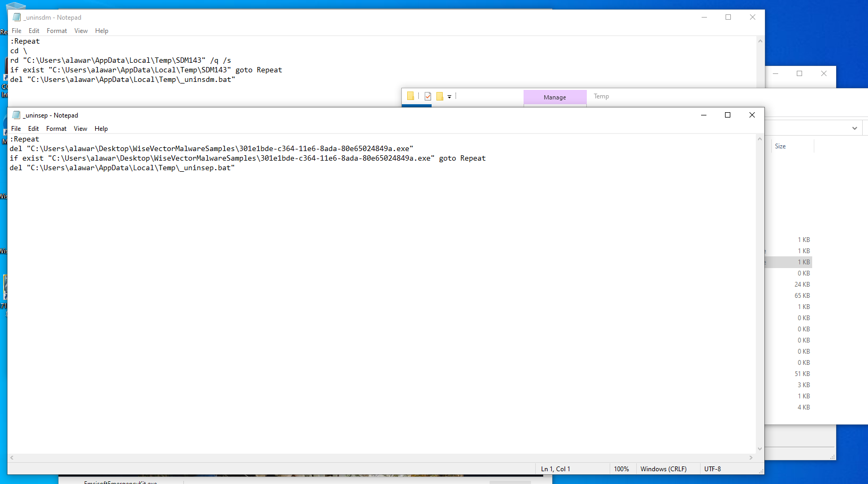Click the horizontal scroll right arrow in _uninsep Notepad

pos(751,457)
